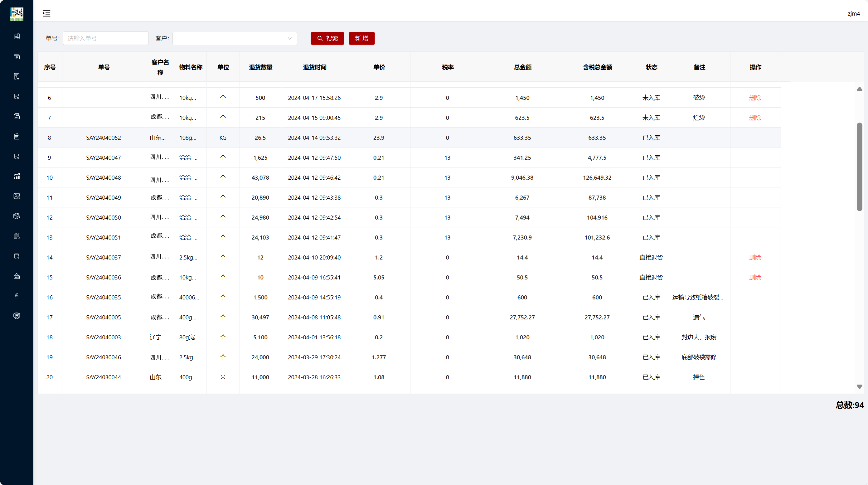This screenshot has height=485, width=868.
Task: Click the company logo in the sidebar
Action: coord(17,14)
